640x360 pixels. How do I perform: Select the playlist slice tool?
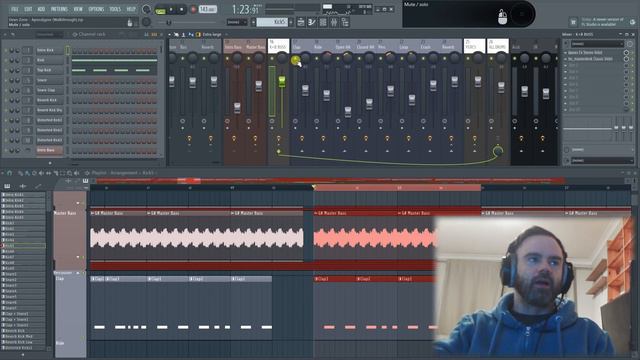click(x=55, y=173)
